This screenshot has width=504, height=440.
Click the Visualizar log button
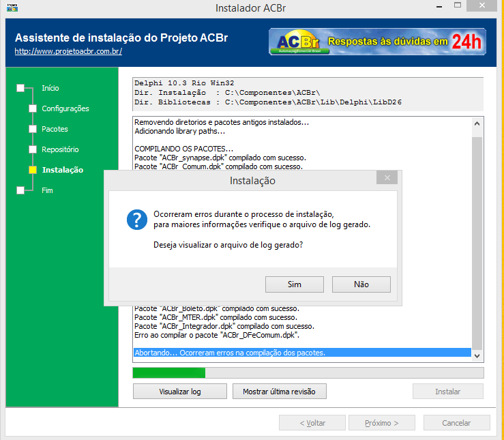[179, 391]
